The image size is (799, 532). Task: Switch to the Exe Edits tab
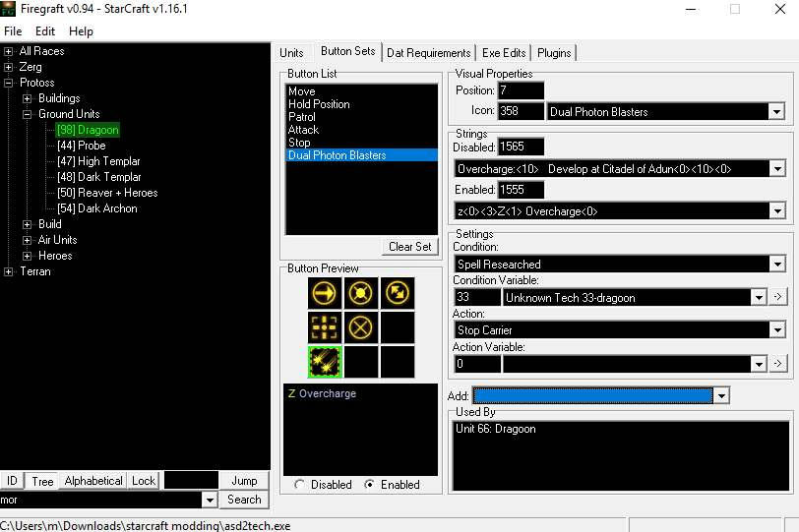[x=504, y=53]
